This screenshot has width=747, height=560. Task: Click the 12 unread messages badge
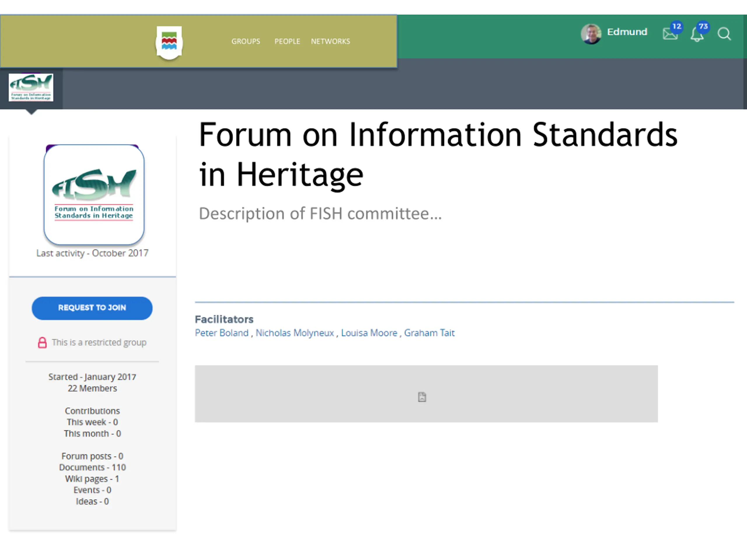click(x=676, y=26)
